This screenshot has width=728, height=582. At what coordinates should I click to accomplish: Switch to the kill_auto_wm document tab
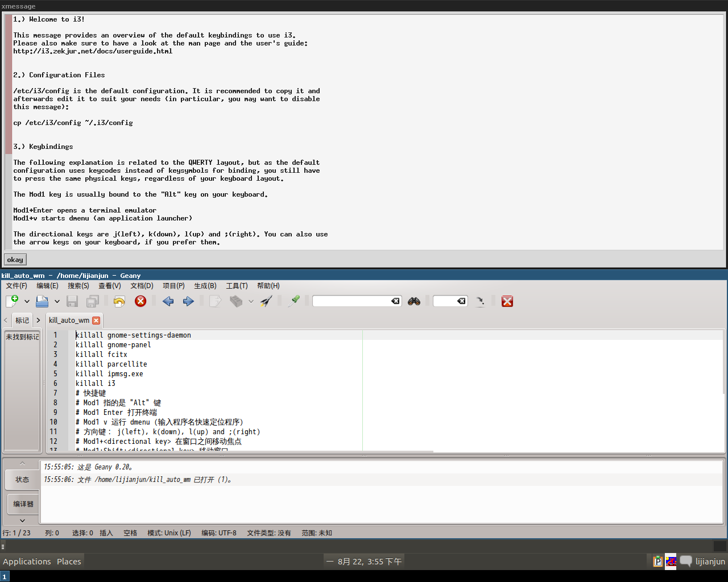pos(69,321)
